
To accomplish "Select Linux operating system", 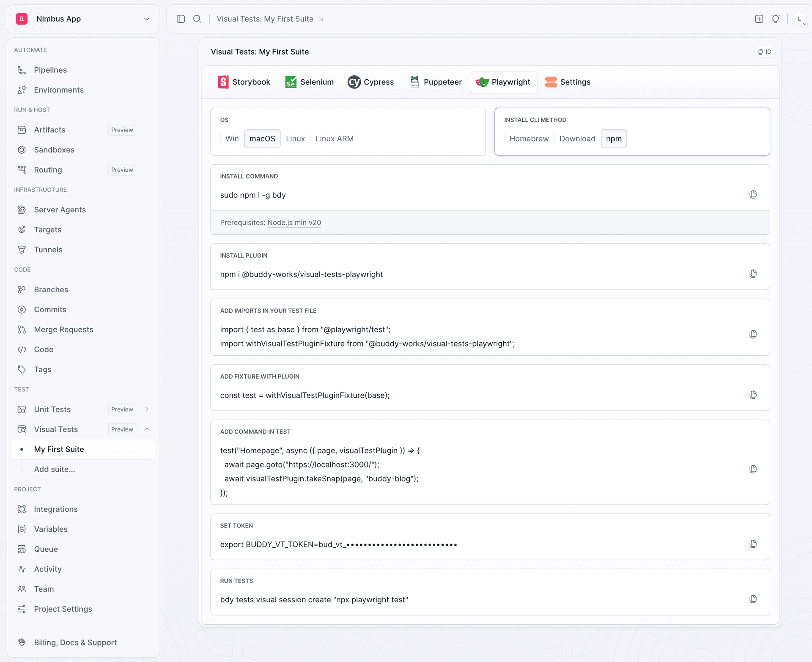I will tap(295, 139).
